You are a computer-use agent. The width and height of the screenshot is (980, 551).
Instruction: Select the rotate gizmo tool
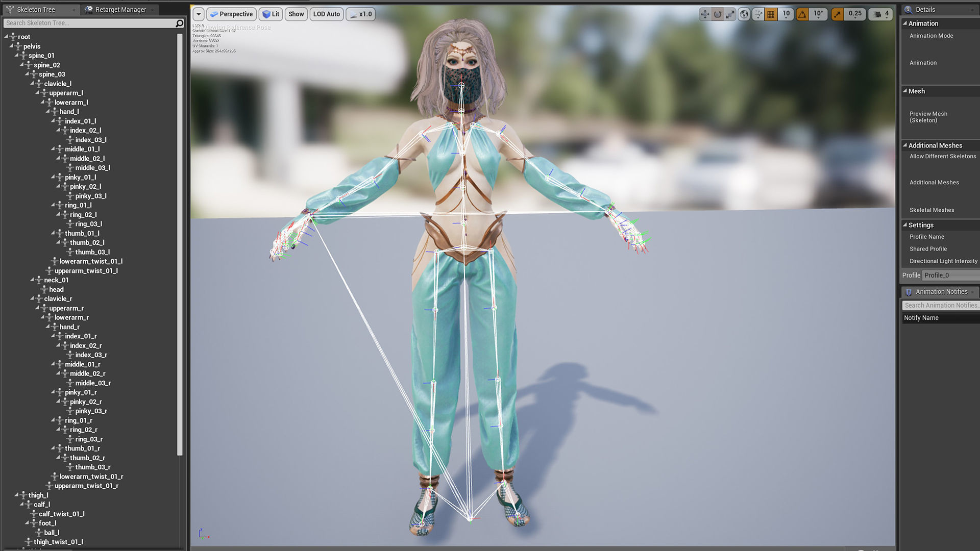(718, 14)
